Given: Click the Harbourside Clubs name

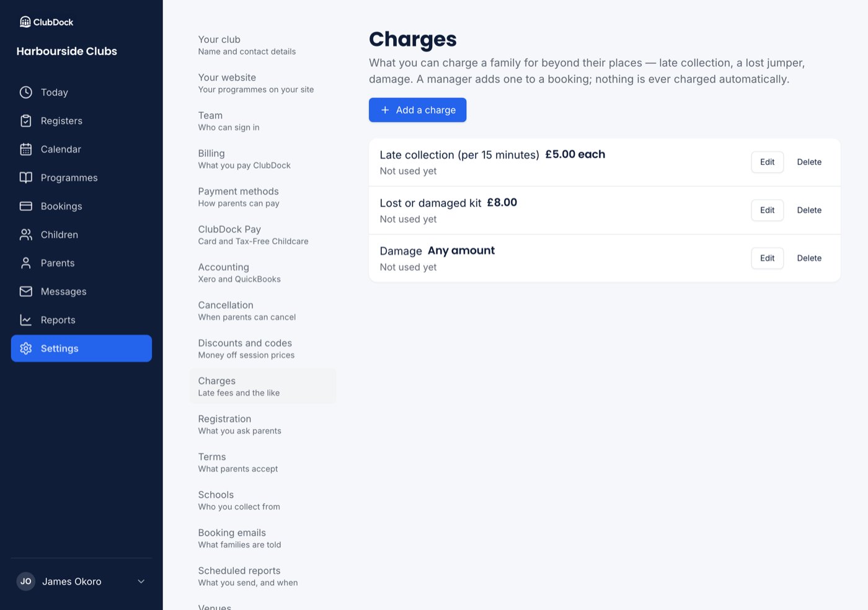Looking at the screenshot, I should 66,51.
